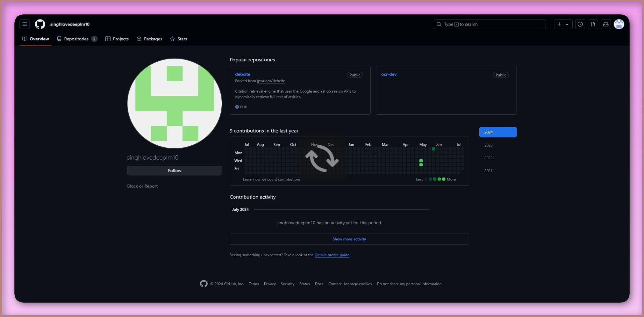Click the 9 contributions in the last year heading
This screenshot has height=317, width=644.
point(264,131)
